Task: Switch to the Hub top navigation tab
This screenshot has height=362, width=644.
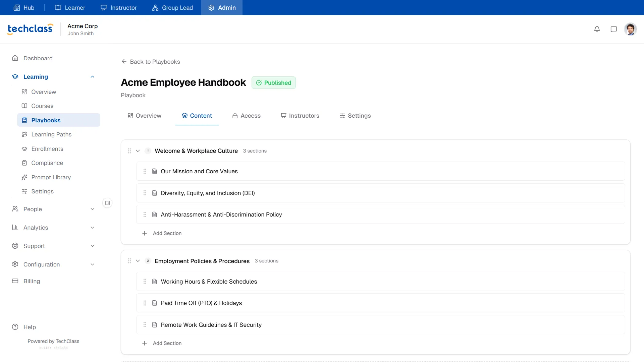Action: click(x=24, y=7)
